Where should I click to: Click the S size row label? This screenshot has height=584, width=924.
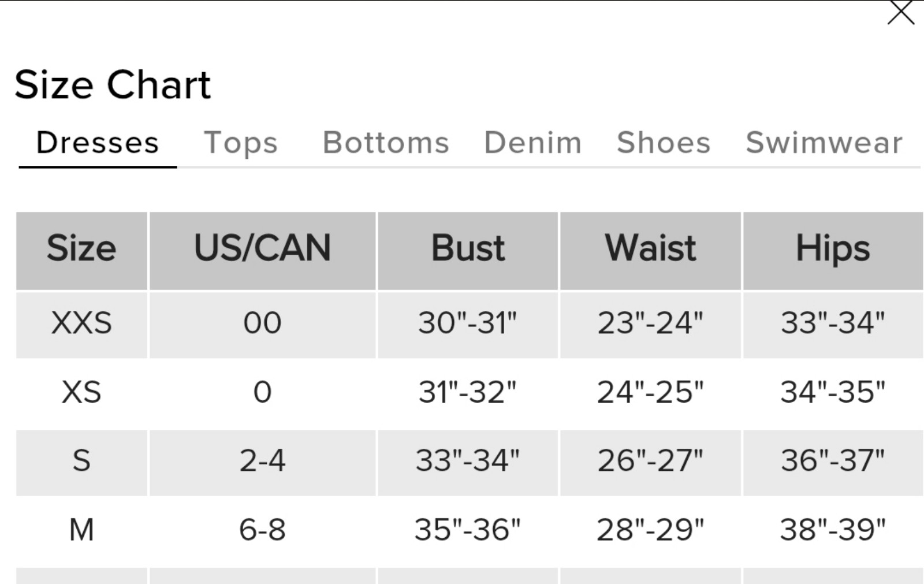click(x=81, y=461)
